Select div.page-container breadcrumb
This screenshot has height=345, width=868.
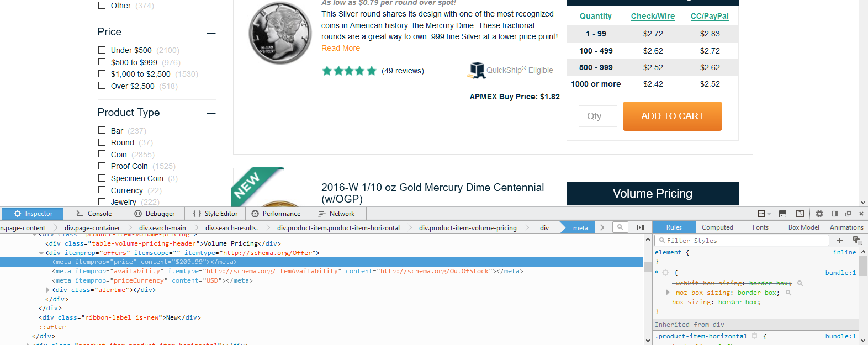pos(92,227)
